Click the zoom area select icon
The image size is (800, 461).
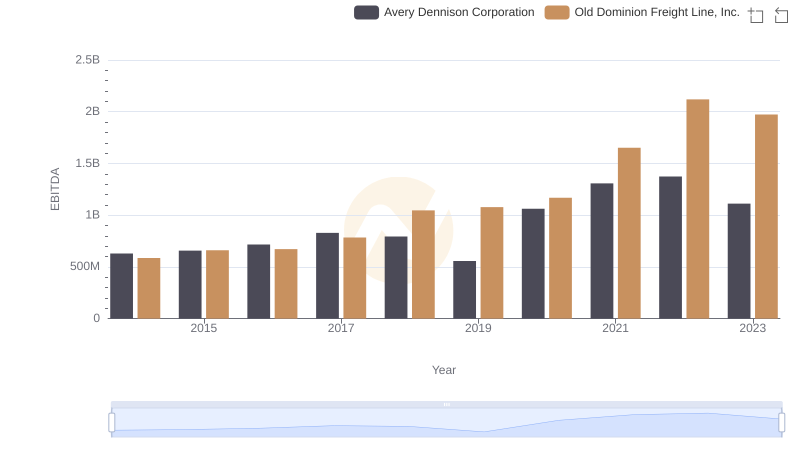point(756,15)
